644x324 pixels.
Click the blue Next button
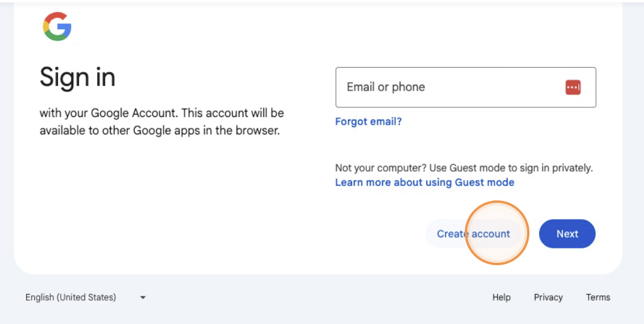coord(567,234)
